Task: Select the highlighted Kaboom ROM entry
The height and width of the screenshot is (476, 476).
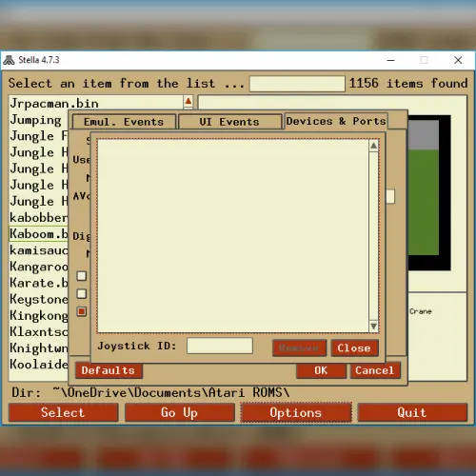Action: (x=39, y=234)
